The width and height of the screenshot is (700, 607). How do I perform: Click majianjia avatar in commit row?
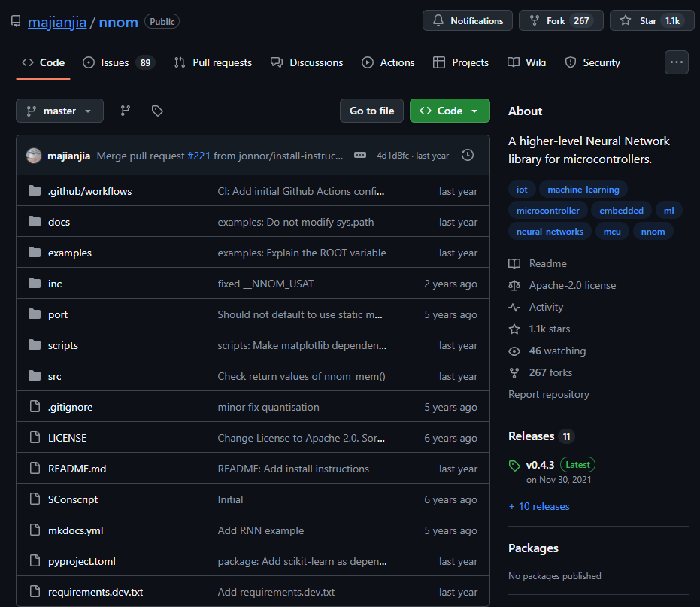[x=34, y=156]
